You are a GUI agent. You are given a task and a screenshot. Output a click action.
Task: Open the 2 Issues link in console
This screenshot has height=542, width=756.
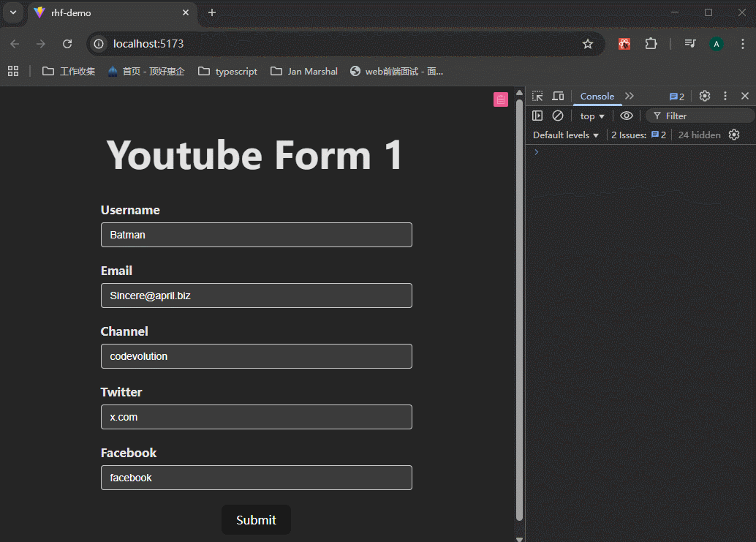click(x=639, y=135)
